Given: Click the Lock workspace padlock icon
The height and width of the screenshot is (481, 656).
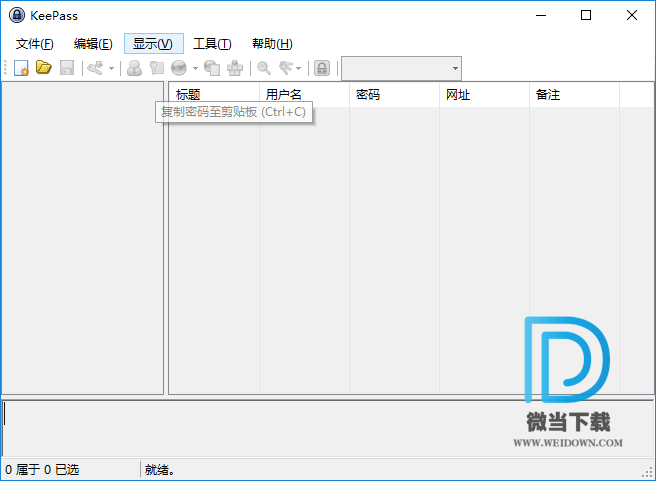Looking at the screenshot, I should click(322, 68).
